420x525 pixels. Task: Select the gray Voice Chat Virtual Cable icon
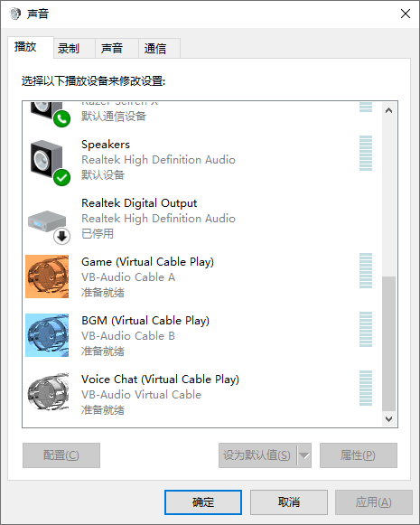click(x=48, y=392)
